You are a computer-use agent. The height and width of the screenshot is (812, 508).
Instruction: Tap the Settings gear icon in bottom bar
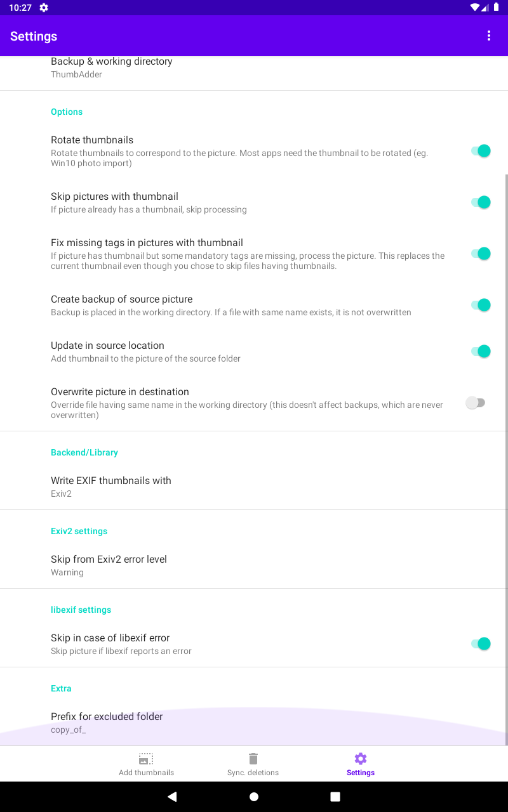coord(361,759)
